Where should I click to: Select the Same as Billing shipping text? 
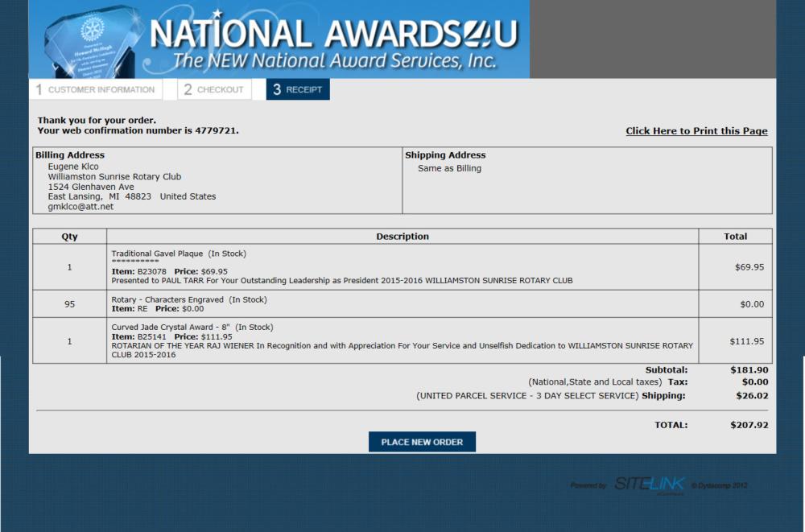[x=449, y=168]
